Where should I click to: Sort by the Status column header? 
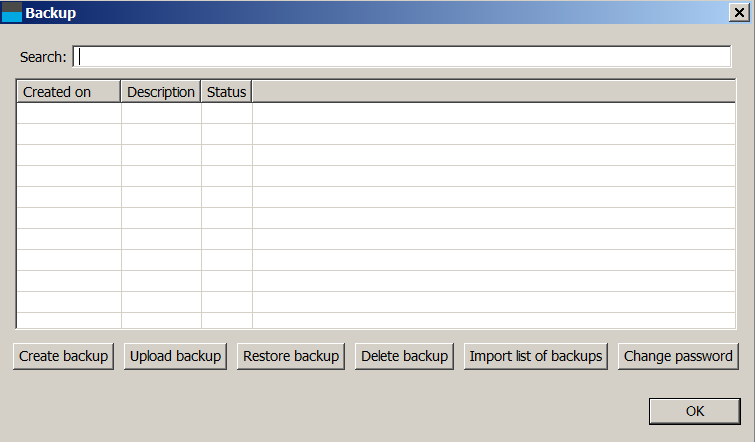click(226, 91)
